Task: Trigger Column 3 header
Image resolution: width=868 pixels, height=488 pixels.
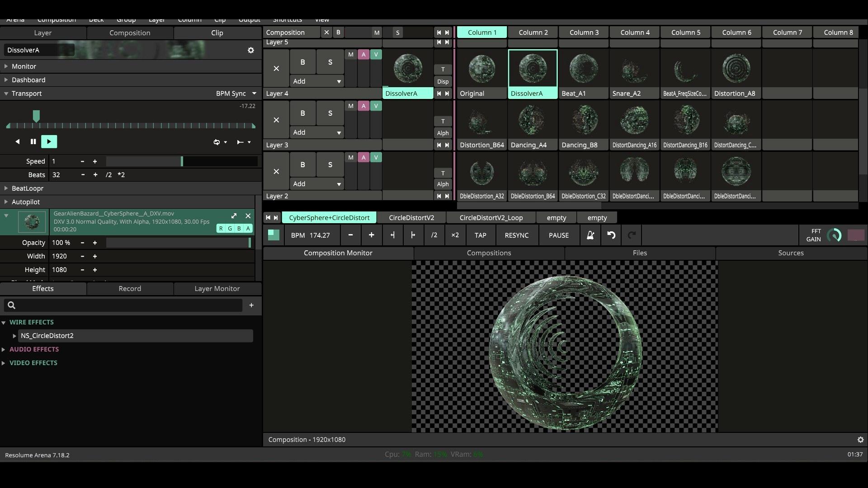Action: coord(584,33)
